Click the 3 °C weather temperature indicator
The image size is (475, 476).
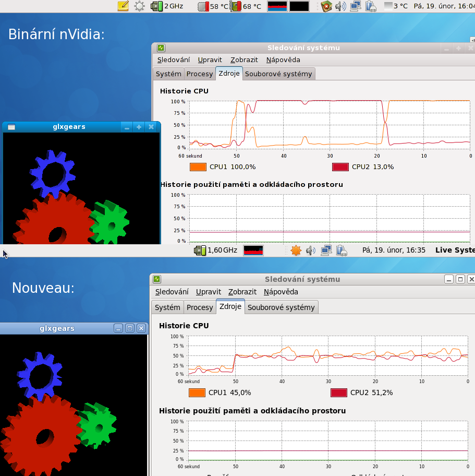396,6
